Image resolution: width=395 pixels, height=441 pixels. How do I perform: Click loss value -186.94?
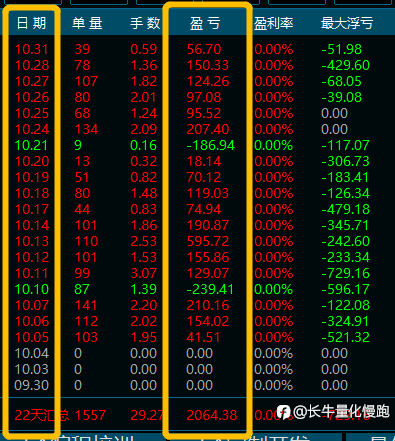211,145
